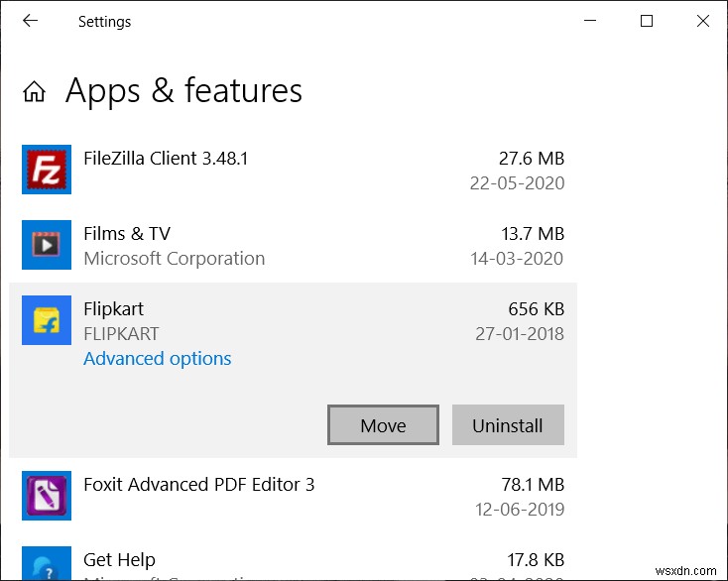The image size is (728, 581).
Task: Open Advanced options for Flipkart
Action: pos(157,359)
